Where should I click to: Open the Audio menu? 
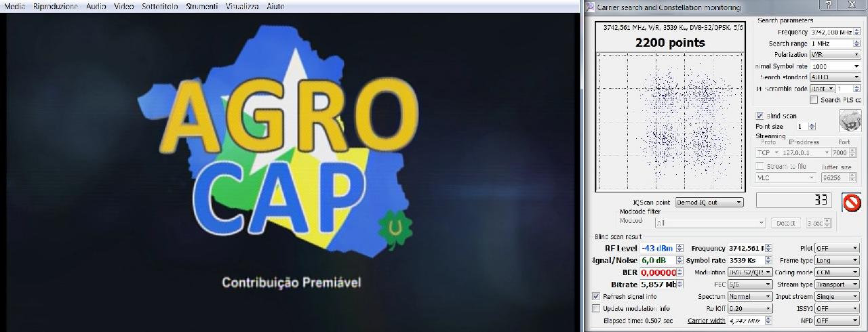pyautogui.click(x=96, y=6)
